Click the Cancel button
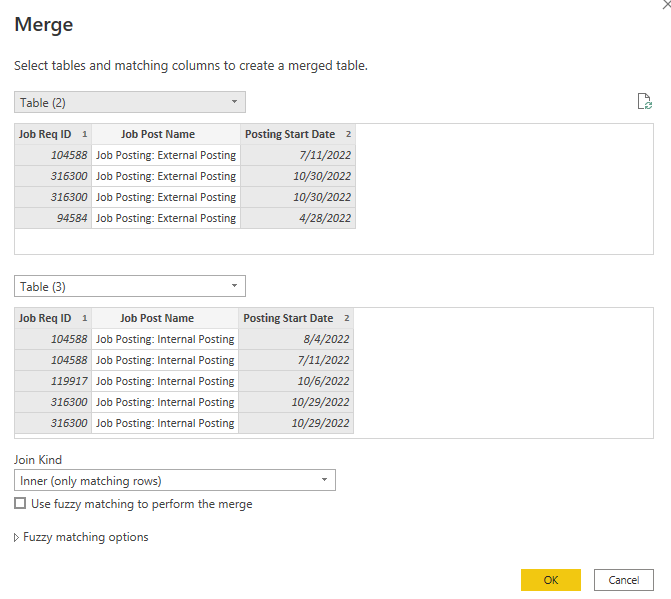The width and height of the screenshot is (671, 599). click(x=623, y=580)
